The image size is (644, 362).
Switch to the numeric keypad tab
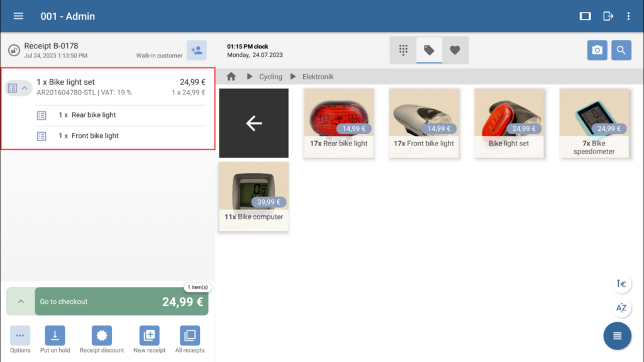point(403,50)
